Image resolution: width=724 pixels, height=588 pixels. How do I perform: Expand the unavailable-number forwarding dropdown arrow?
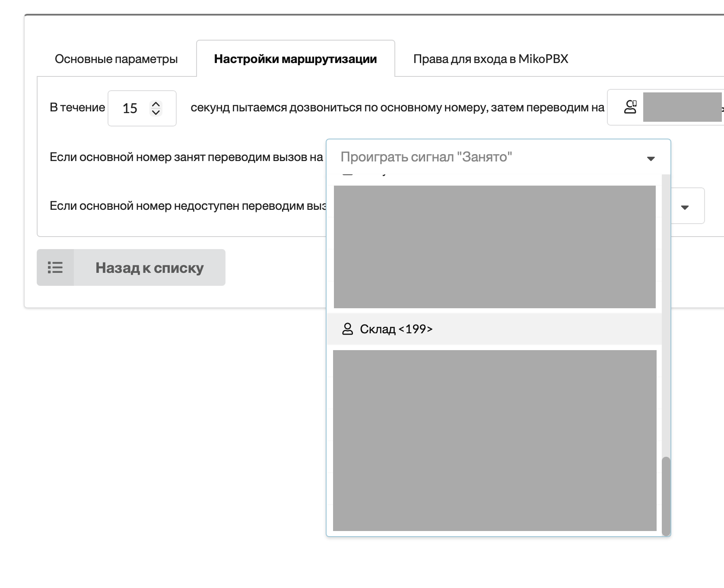(x=684, y=207)
